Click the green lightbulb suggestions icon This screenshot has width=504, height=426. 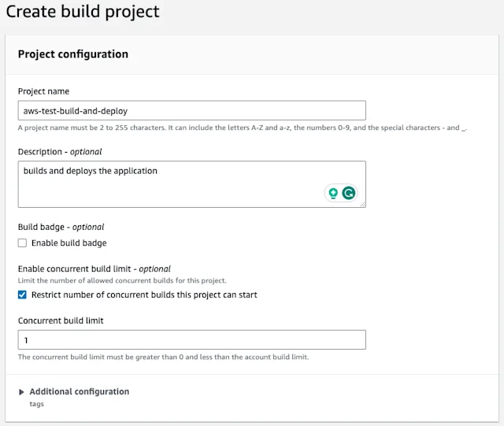pos(333,193)
